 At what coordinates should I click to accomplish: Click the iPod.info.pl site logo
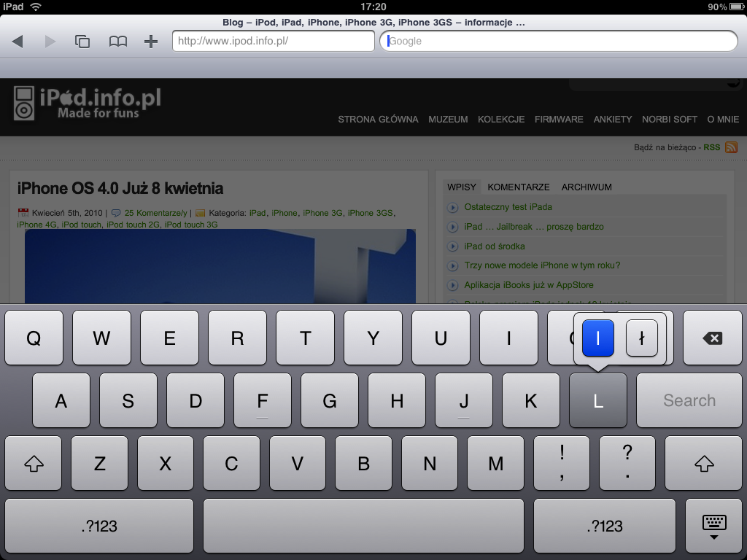(x=88, y=103)
